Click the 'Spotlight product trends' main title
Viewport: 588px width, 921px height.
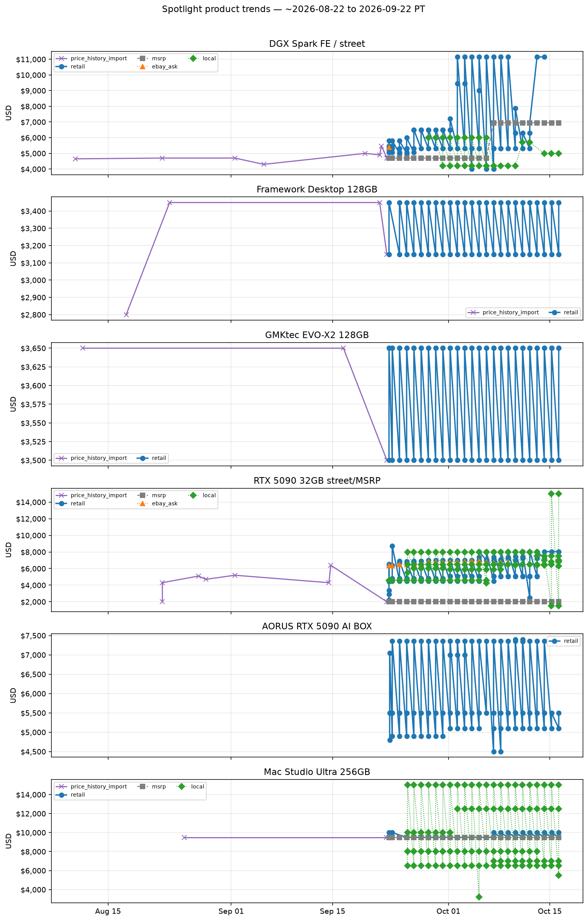click(294, 9)
